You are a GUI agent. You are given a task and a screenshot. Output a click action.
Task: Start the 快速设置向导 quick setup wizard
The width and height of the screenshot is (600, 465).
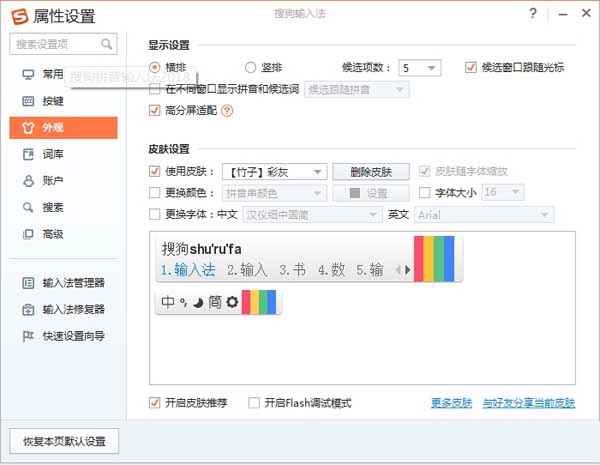(64, 336)
